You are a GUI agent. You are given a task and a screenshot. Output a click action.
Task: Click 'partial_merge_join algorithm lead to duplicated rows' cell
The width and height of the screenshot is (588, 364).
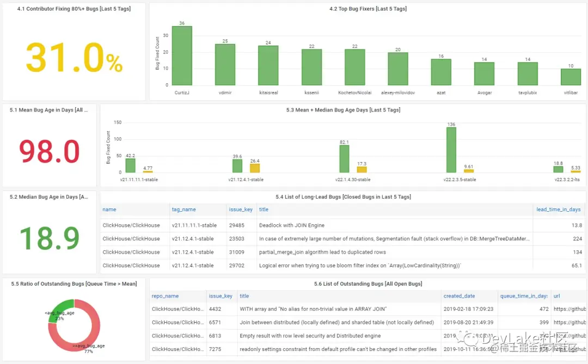(322, 252)
